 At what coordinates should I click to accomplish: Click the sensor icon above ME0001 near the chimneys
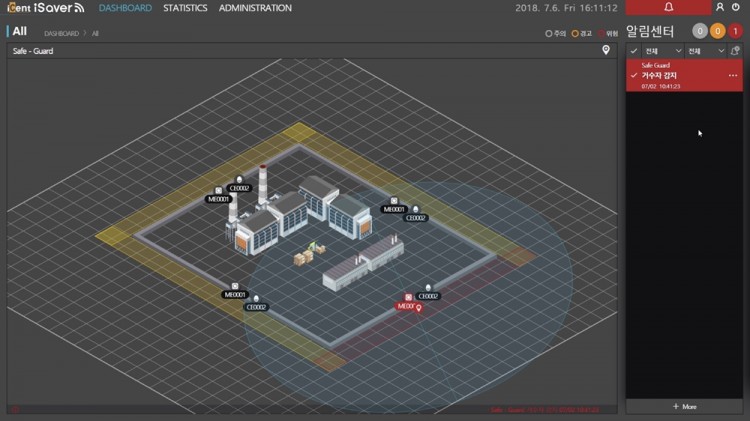[x=219, y=190]
